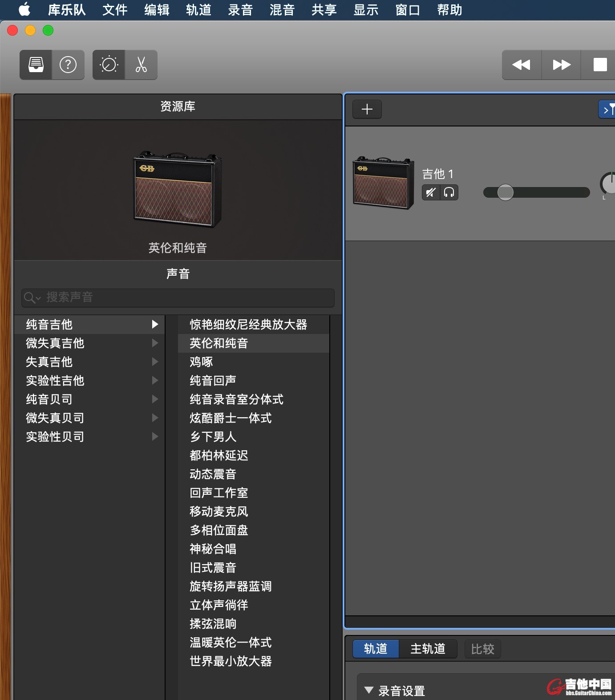The width and height of the screenshot is (615, 700).
Task: Solo the 吉他 1 track with headphones
Action: click(449, 192)
